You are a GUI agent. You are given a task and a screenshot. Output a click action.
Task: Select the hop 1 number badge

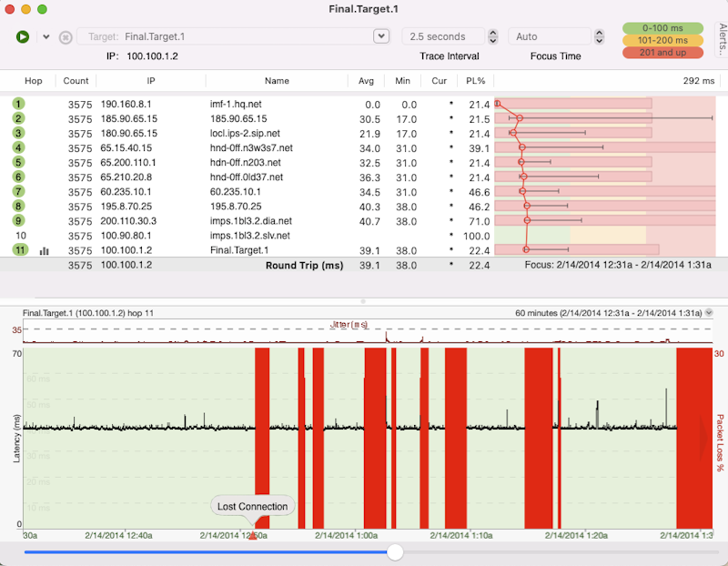click(x=18, y=105)
